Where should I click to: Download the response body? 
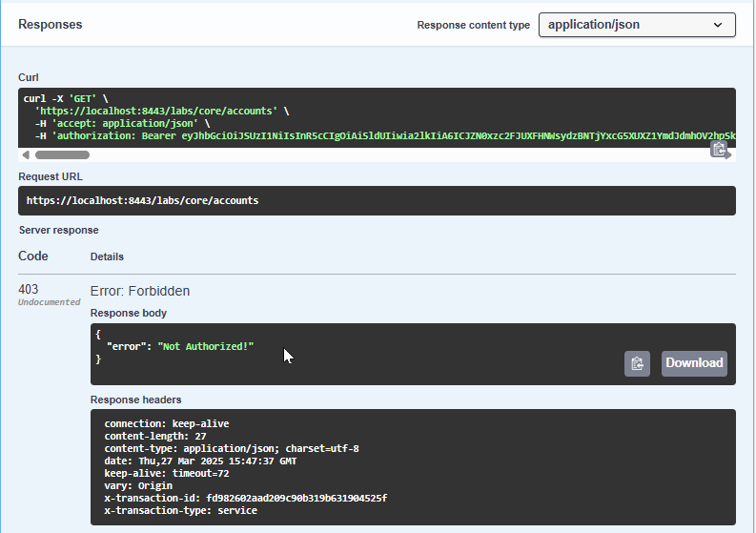coord(694,363)
